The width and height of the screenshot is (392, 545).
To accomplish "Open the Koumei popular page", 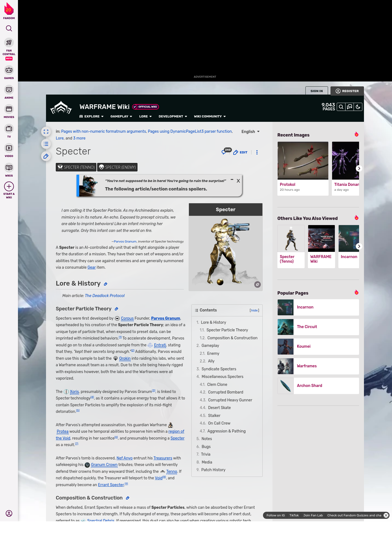I will point(318,346).
